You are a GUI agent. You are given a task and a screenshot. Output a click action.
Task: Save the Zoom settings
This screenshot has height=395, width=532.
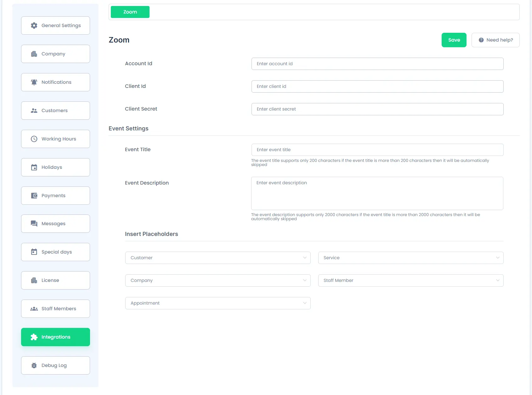454,40
